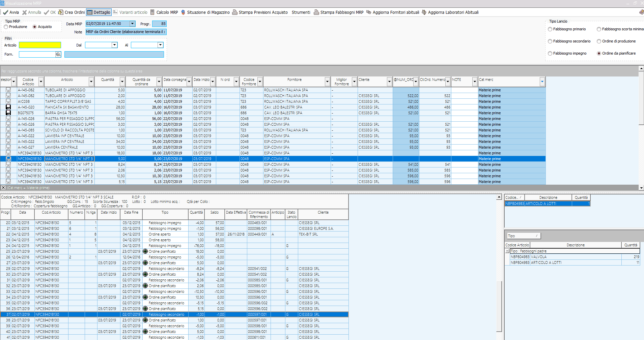Viewport: 644px width, 340px height.
Task: Open Codice Articolo column filter dropdown
Action: point(41,82)
